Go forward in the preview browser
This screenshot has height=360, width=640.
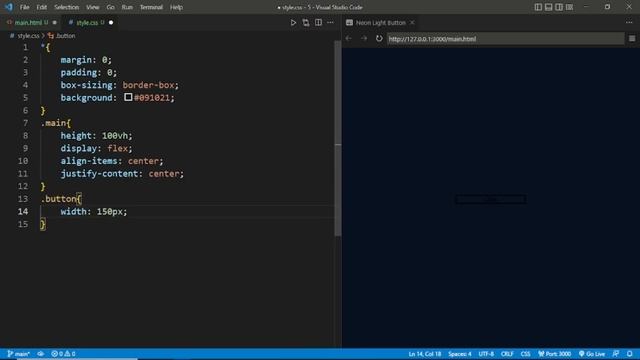pyautogui.click(x=364, y=38)
